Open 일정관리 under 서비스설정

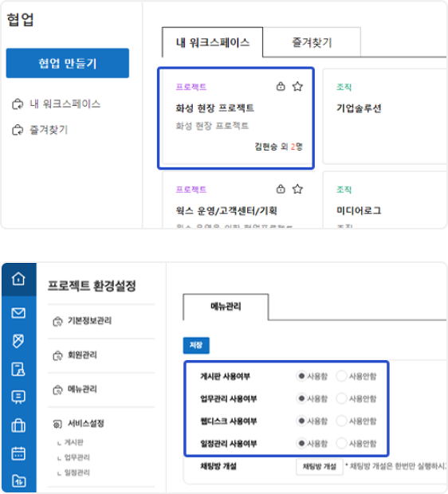(77, 472)
